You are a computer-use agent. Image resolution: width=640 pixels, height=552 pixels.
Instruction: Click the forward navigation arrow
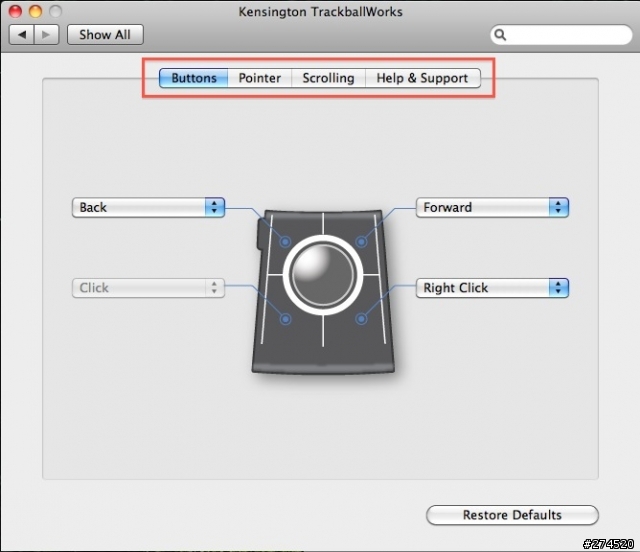click(47, 35)
